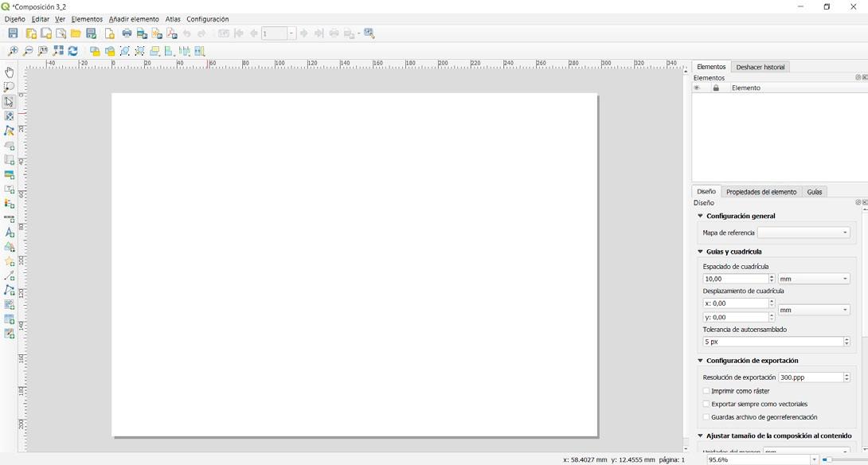Collapse the Guías y cuadrícula section
Screen dimensions: 868x465
pyautogui.click(x=700, y=252)
